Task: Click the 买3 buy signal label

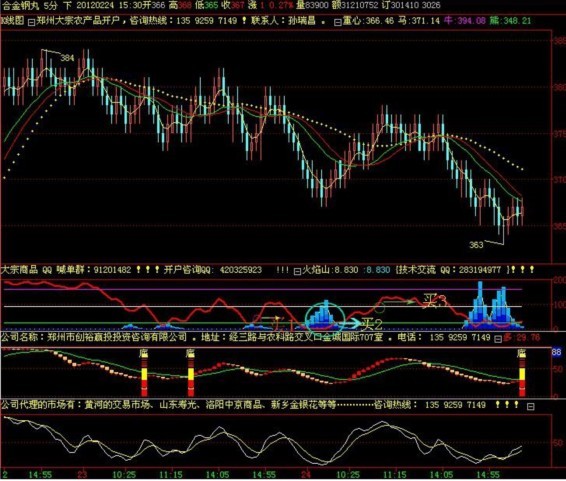Action: click(435, 301)
